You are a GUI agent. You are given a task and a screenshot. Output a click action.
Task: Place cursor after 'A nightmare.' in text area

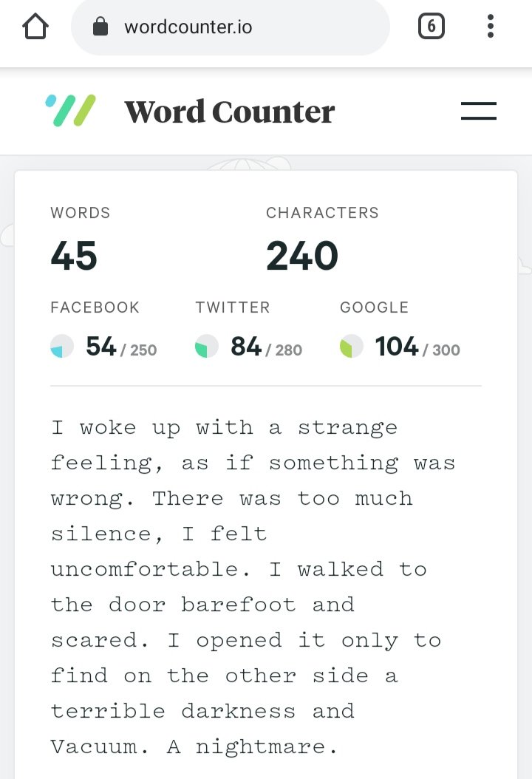point(338,746)
